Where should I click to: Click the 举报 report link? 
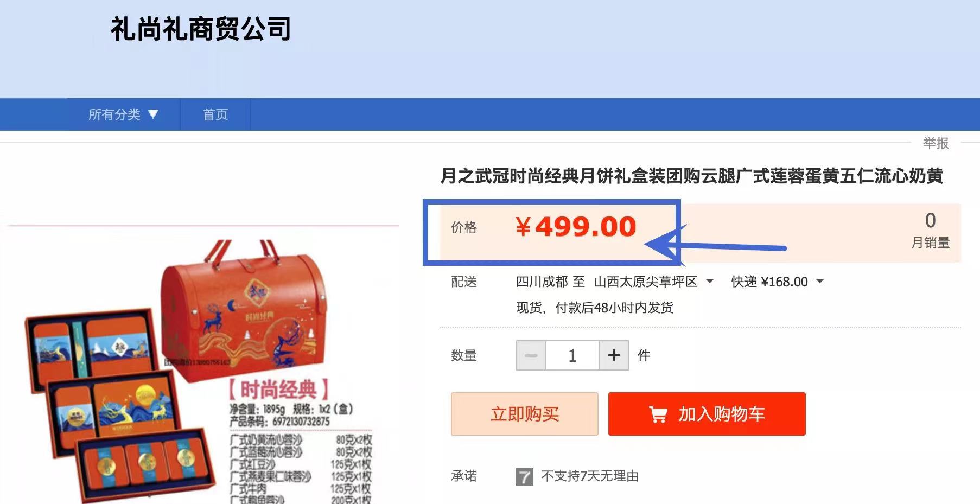(x=936, y=143)
